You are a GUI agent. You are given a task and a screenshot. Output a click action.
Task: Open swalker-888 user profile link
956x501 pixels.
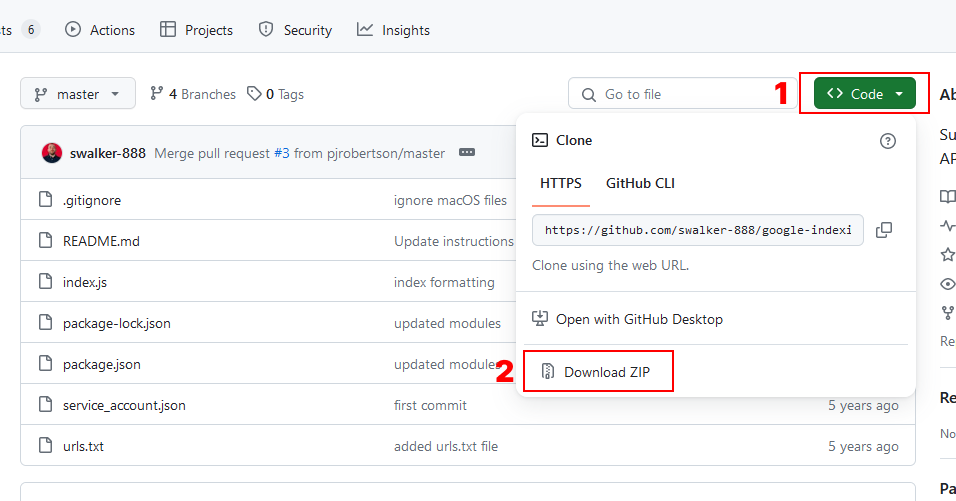(108, 153)
